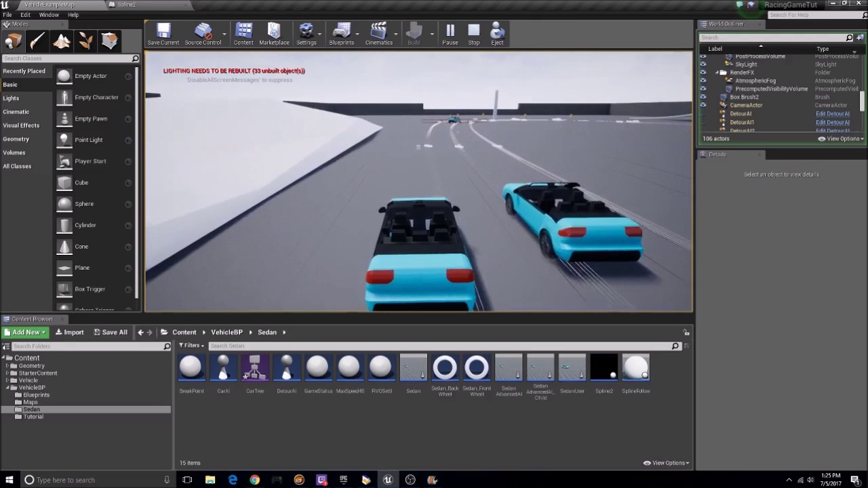868x488 pixels.
Task: Eject from the player controller
Action: pos(497,34)
